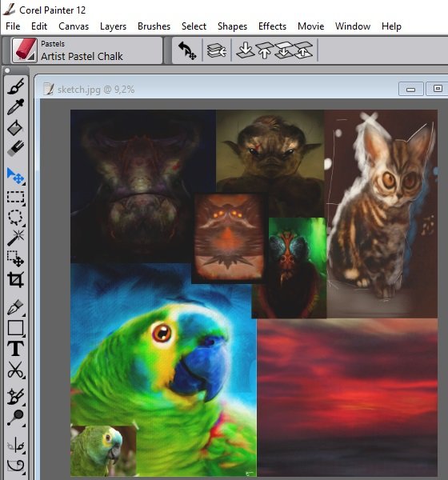The image size is (448, 480).
Task: Click Move Layer Down One icon
Action: point(284,50)
